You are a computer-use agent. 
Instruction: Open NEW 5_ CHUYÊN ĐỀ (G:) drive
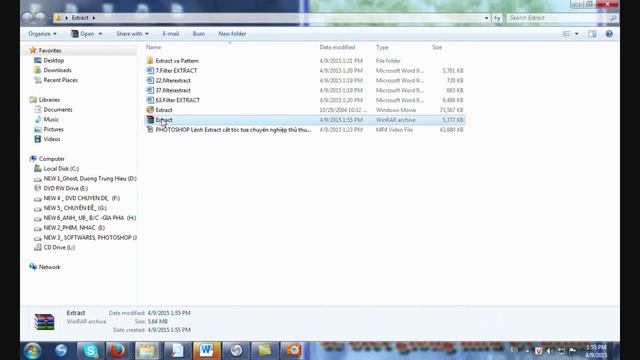pyautogui.click(x=75, y=208)
